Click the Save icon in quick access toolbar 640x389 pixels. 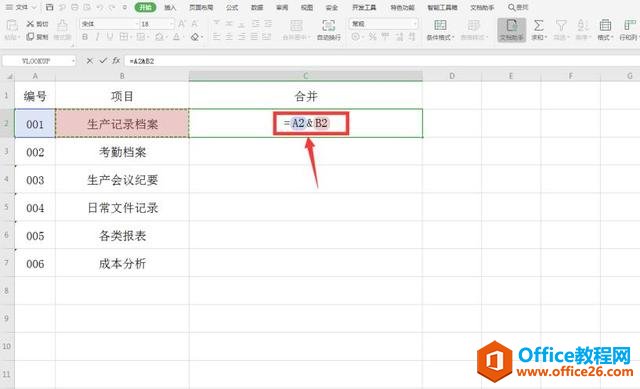tap(49, 7)
